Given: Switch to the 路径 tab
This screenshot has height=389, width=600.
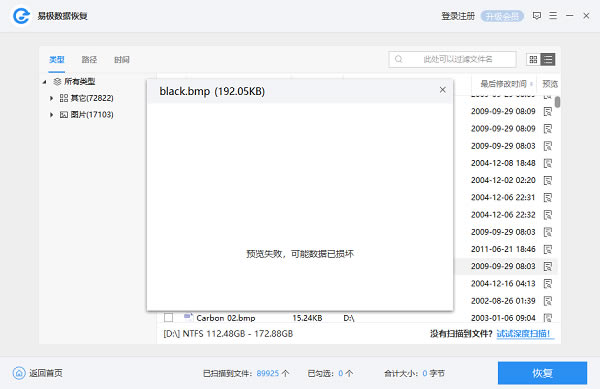Looking at the screenshot, I should pos(89,60).
